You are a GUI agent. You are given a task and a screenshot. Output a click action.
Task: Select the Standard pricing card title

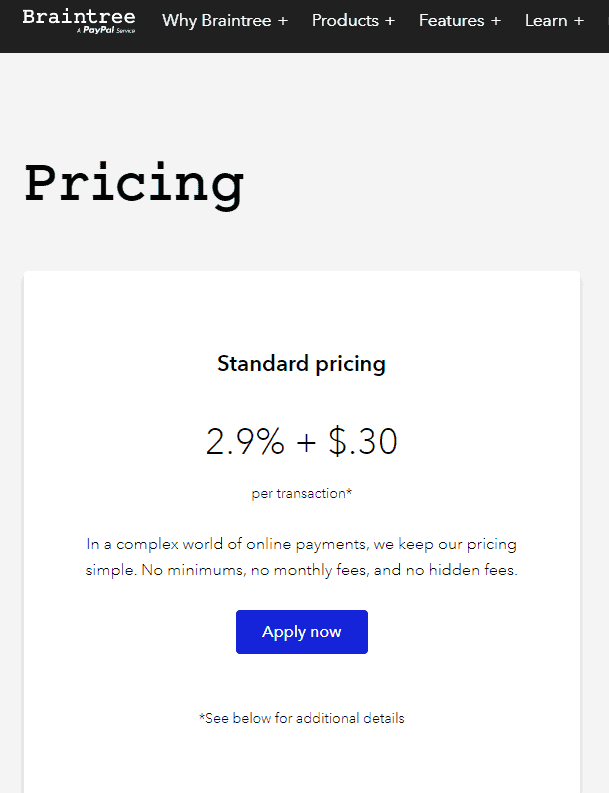pos(301,364)
